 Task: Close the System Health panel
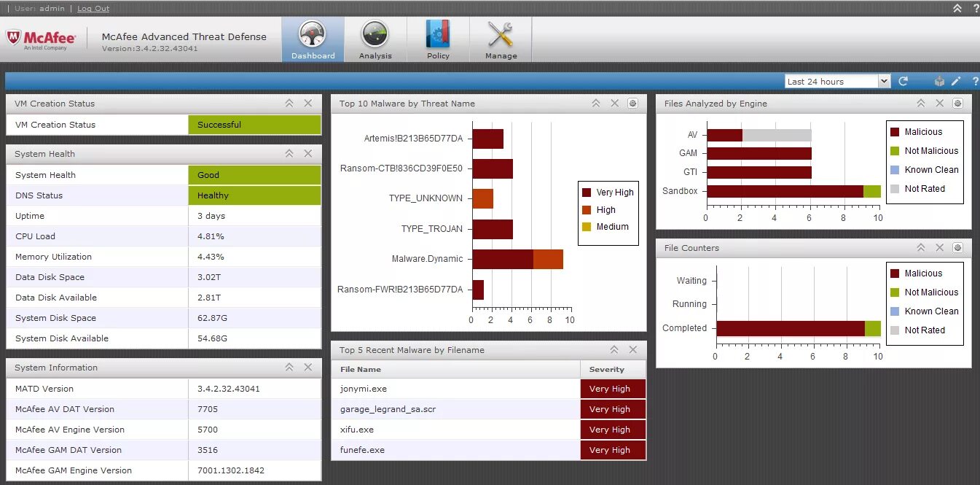pyautogui.click(x=308, y=154)
